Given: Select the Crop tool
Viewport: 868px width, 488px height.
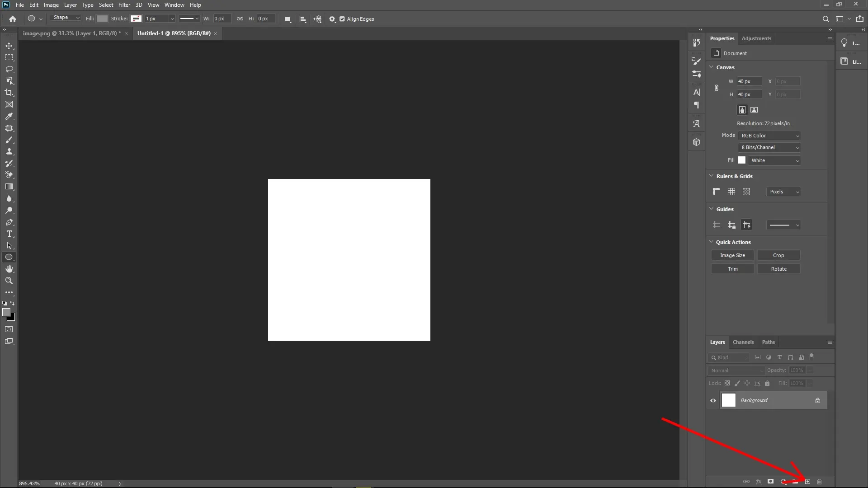Looking at the screenshot, I should (9, 93).
